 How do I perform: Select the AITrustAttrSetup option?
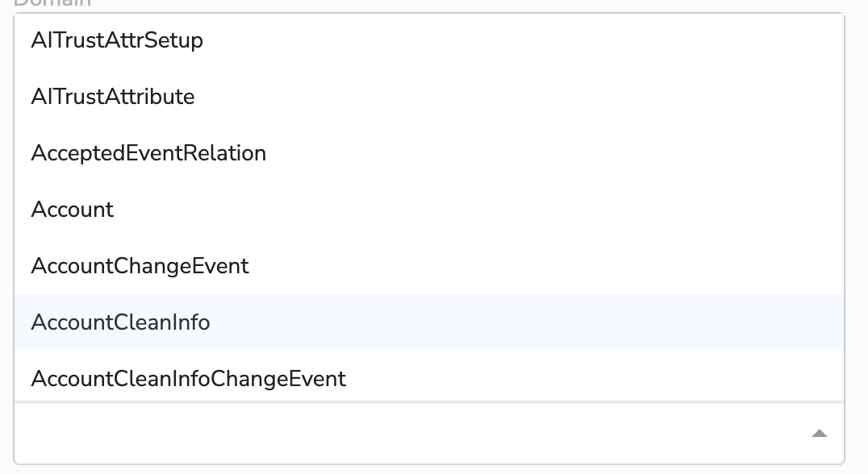[x=117, y=40]
